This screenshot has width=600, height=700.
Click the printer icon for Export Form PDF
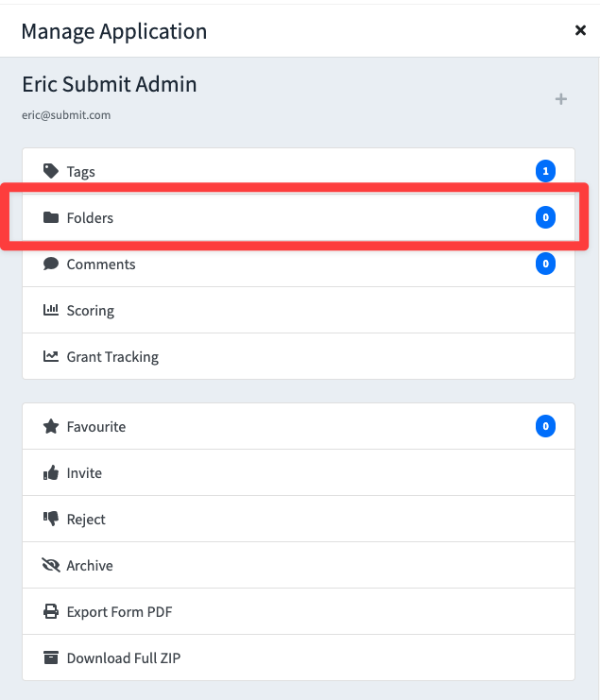[51, 611]
